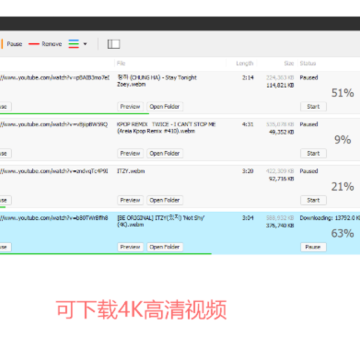The image size is (360, 360).
Task: Click the Status column header
Action: (308, 63)
